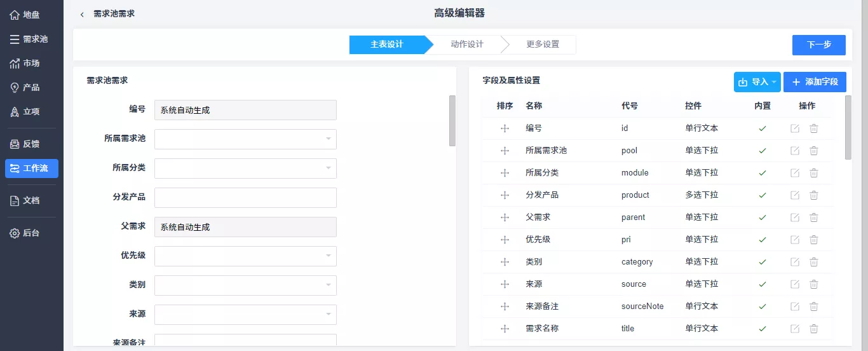Click back arrow beside 需求池需求

[x=82, y=14]
